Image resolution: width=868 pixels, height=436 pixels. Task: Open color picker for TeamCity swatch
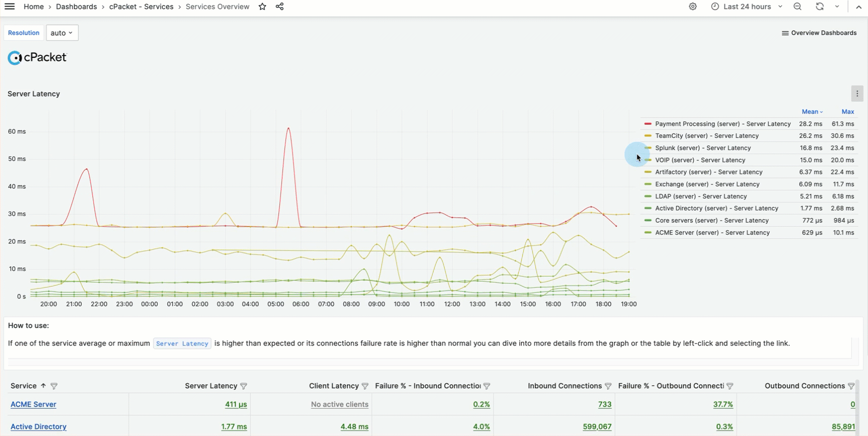point(647,136)
